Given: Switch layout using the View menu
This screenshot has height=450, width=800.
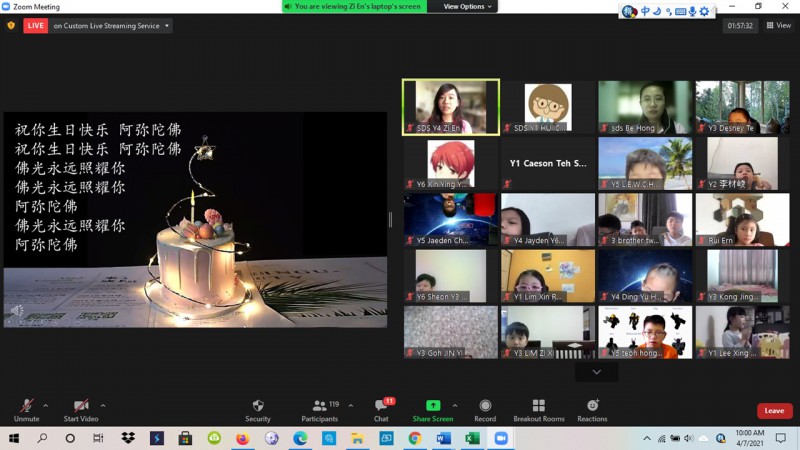Looking at the screenshot, I should tap(778, 26).
